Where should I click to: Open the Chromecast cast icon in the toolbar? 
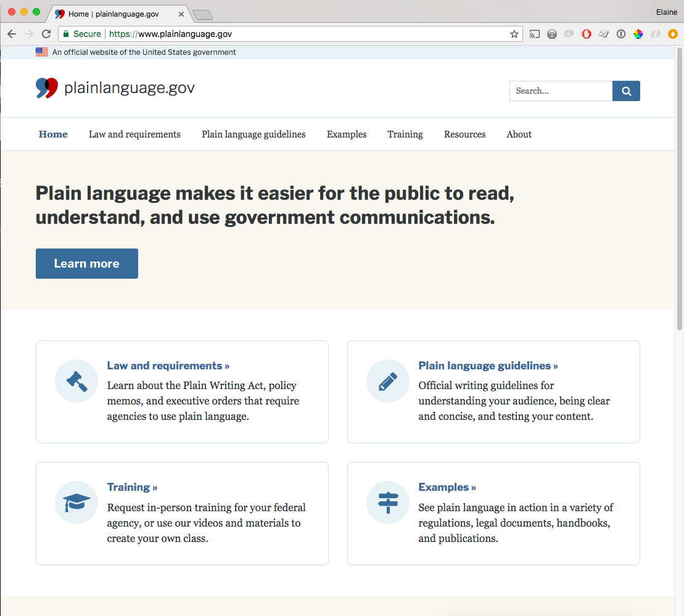click(x=535, y=34)
